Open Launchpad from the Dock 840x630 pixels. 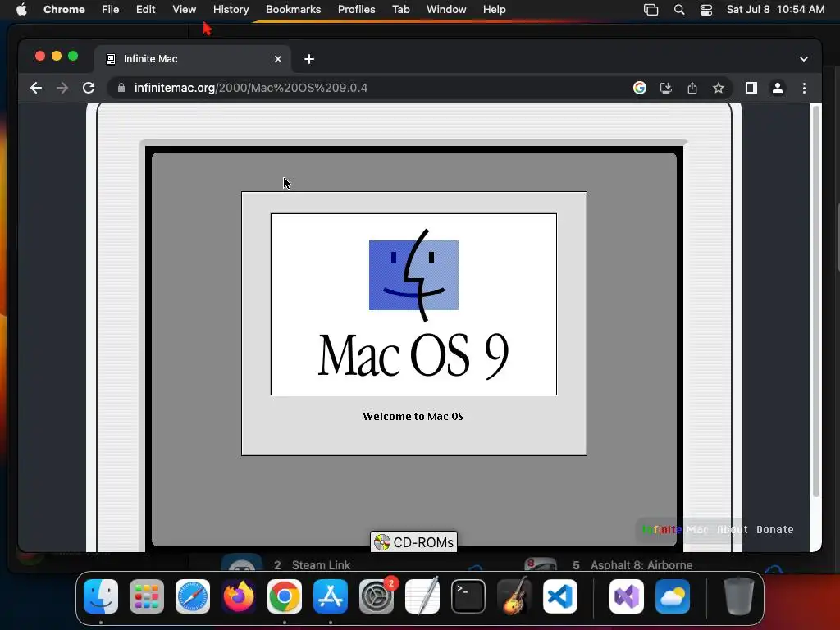coord(147,596)
